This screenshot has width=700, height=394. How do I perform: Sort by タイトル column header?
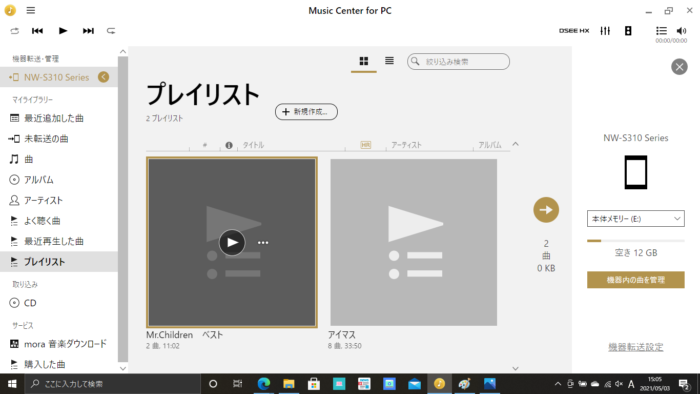click(x=253, y=145)
